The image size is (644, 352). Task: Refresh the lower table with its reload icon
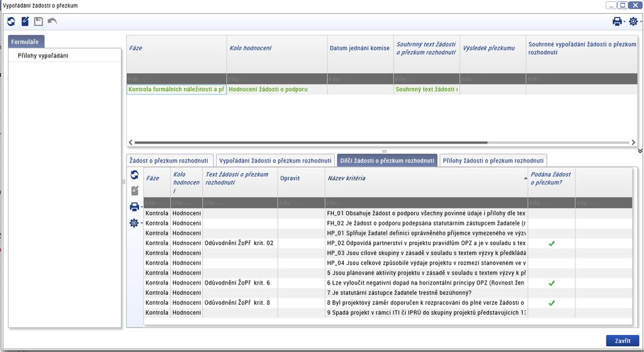tap(134, 175)
